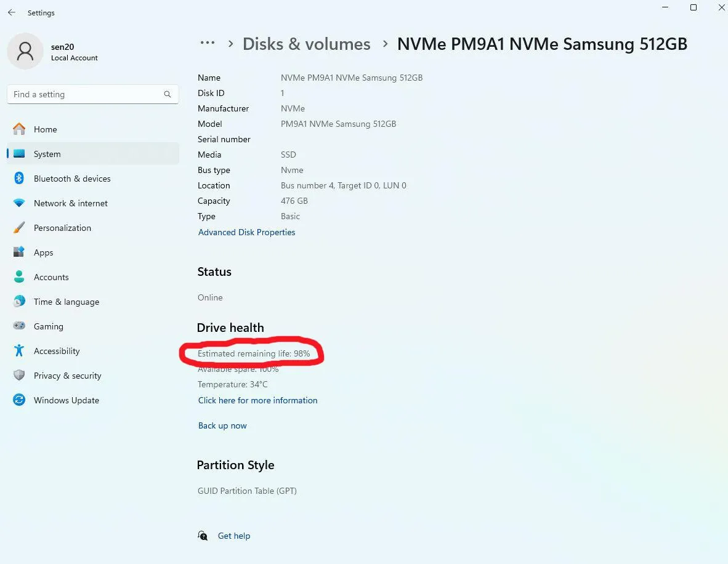The height and width of the screenshot is (564, 728).
Task: Click the Home house icon
Action: coord(19,129)
